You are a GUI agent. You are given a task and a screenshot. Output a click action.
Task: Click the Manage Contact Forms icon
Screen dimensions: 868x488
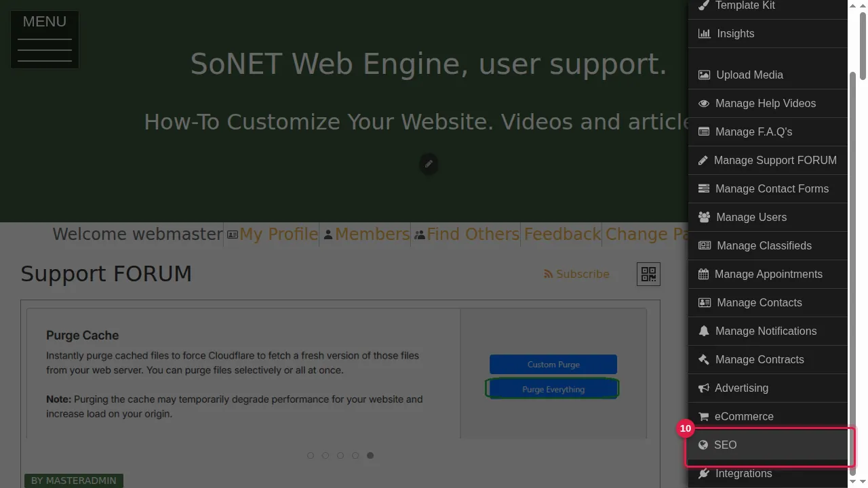(704, 189)
